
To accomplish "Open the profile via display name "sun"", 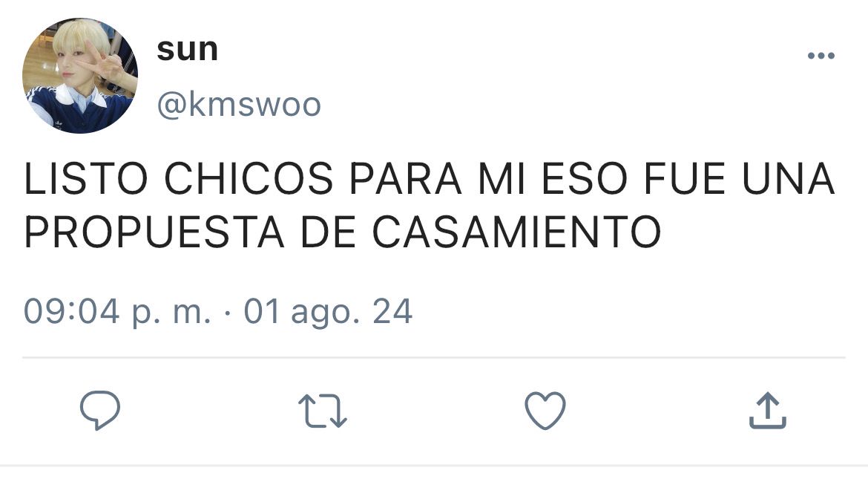I will click(188, 50).
